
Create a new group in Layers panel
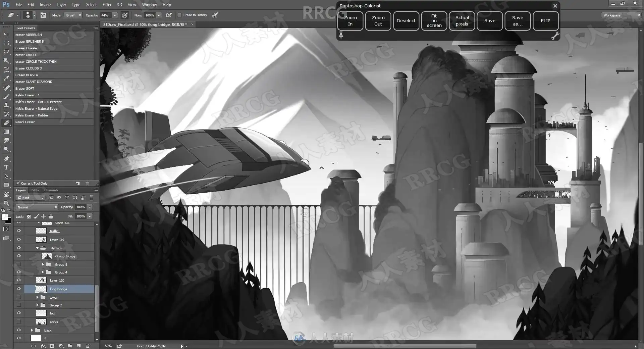coord(70,346)
